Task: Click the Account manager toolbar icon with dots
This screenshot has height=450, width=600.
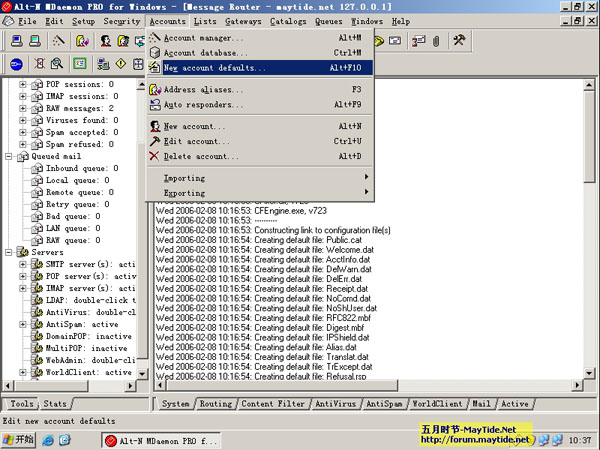Action: pos(58,42)
